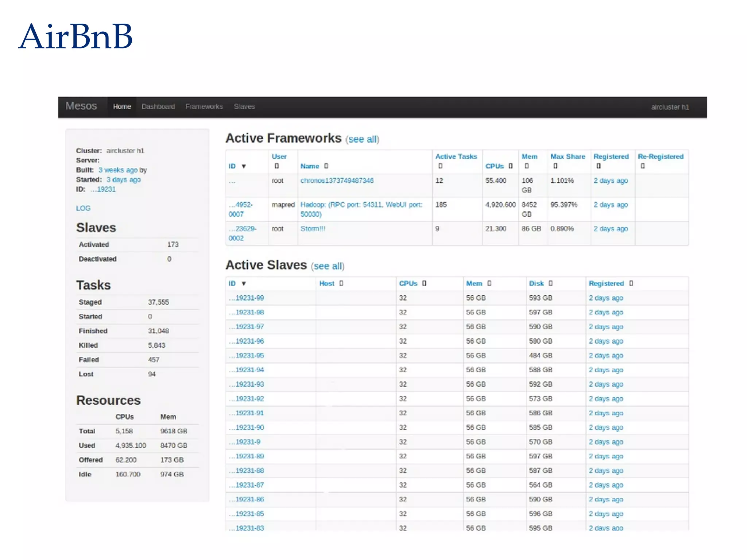Image resolution: width=747 pixels, height=560 pixels.
Task: Sort frameworks by ID arrow icon
Action: click(244, 166)
